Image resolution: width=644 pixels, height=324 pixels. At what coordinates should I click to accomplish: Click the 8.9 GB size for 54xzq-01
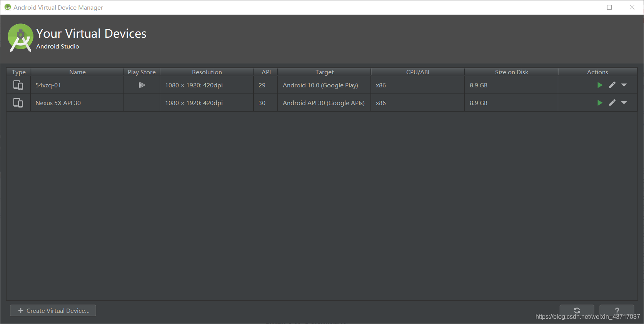coord(479,85)
